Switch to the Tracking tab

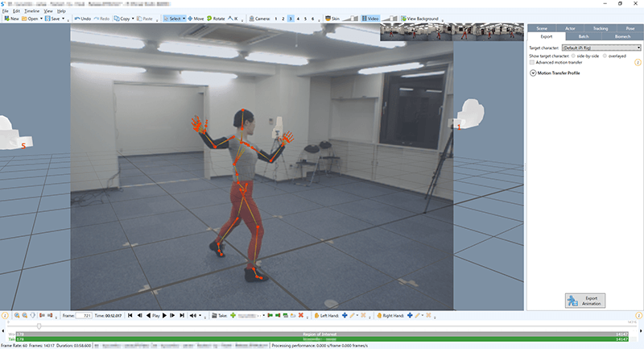pos(601,28)
